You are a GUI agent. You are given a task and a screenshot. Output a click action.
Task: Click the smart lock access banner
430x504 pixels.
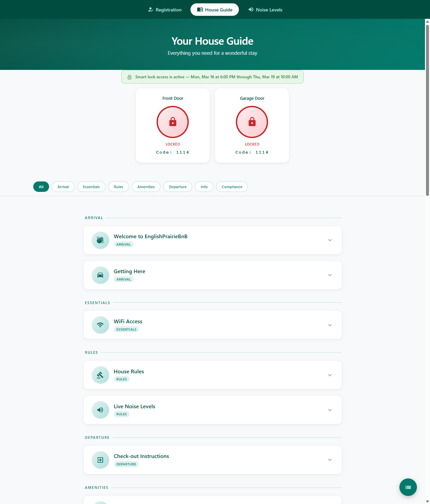[x=212, y=77]
